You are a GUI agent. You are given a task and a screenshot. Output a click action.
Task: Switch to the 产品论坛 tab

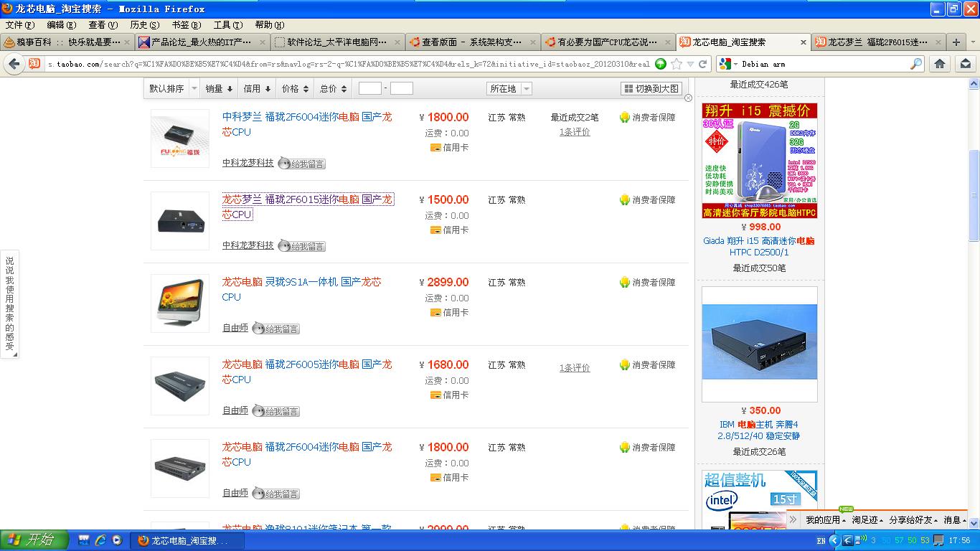(x=202, y=42)
